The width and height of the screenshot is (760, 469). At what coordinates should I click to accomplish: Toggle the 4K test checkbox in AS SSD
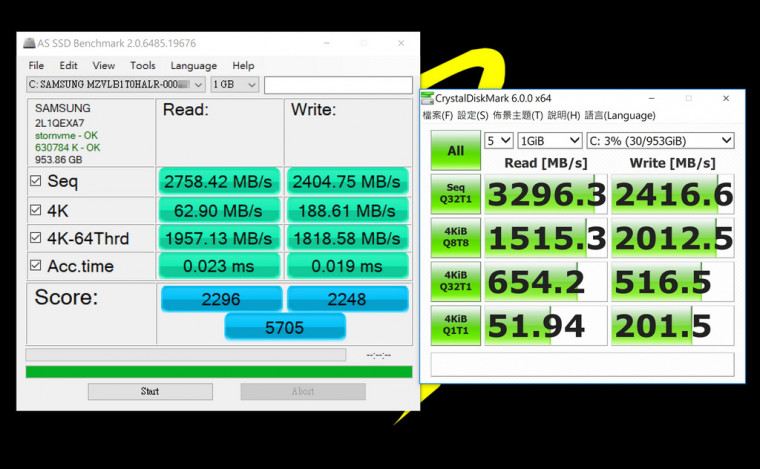pos(35,210)
